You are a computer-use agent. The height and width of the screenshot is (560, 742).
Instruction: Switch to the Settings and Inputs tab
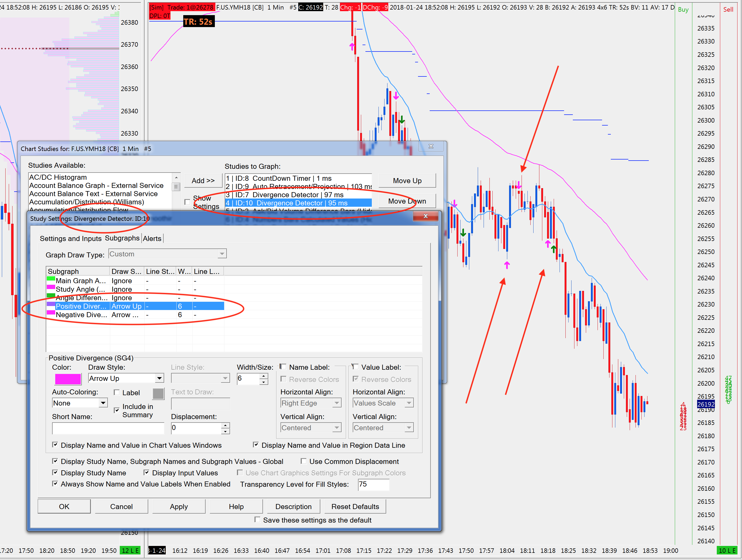click(70, 238)
